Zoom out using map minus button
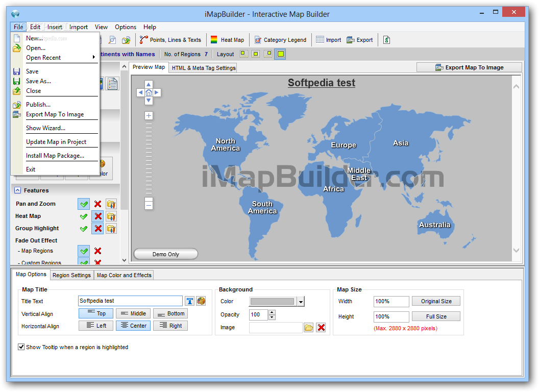The height and width of the screenshot is (392, 539). (x=149, y=206)
